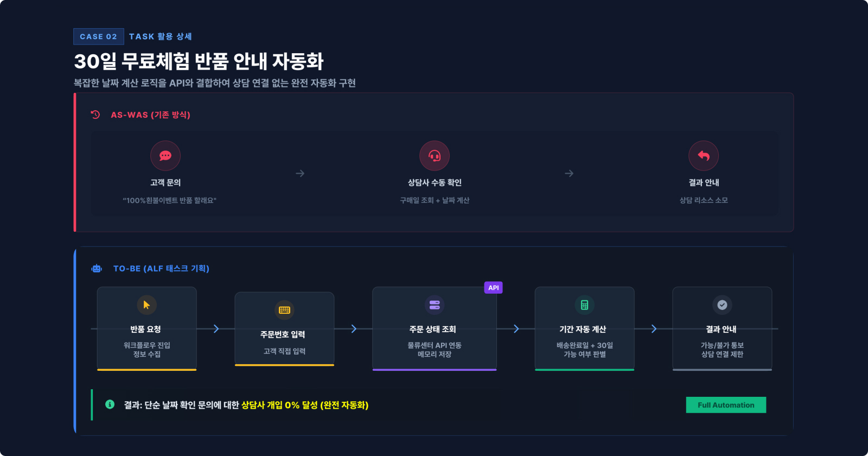Click the green info icon beside 결과
Screen dimensions: 868x456
coord(110,404)
